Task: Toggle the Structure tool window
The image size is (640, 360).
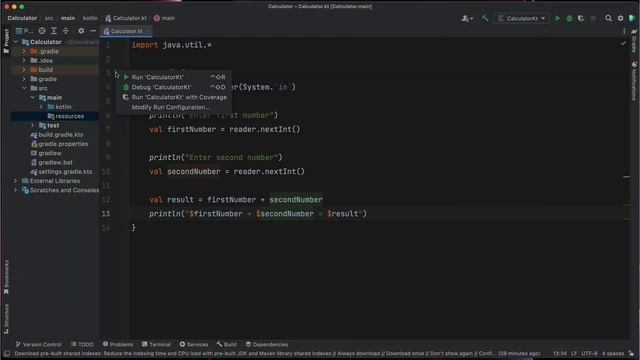Action: pos(6,319)
